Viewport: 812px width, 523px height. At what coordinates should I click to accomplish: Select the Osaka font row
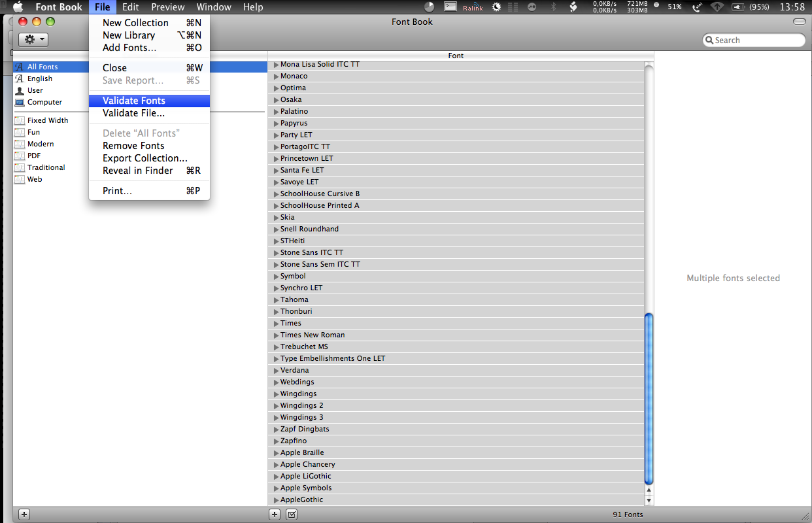click(x=456, y=99)
